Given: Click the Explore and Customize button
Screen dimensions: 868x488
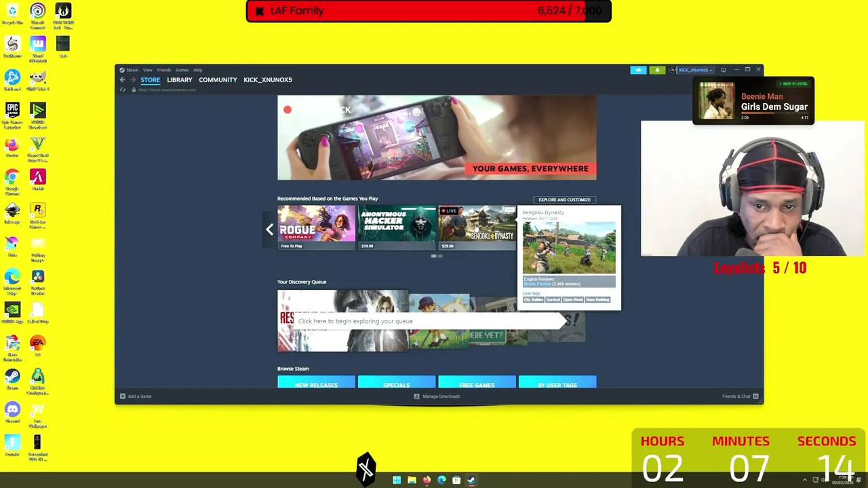Looking at the screenshot, I should pos(564,200).
